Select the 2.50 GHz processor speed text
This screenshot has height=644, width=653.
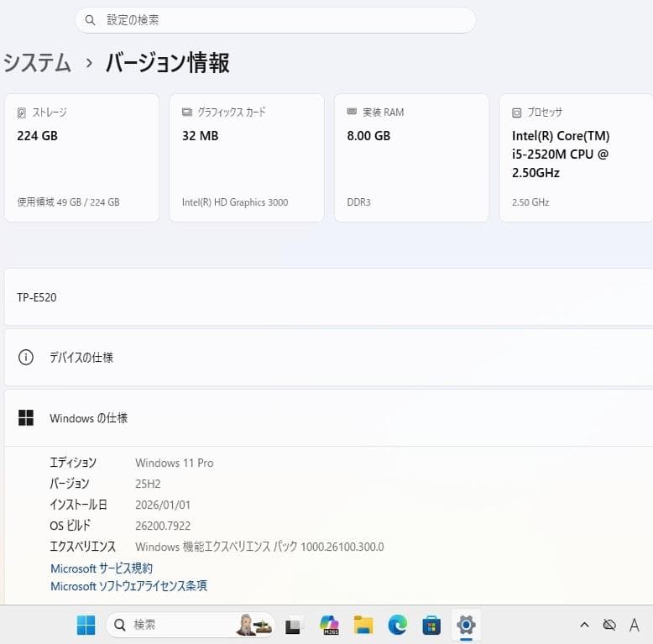(530, 202)
